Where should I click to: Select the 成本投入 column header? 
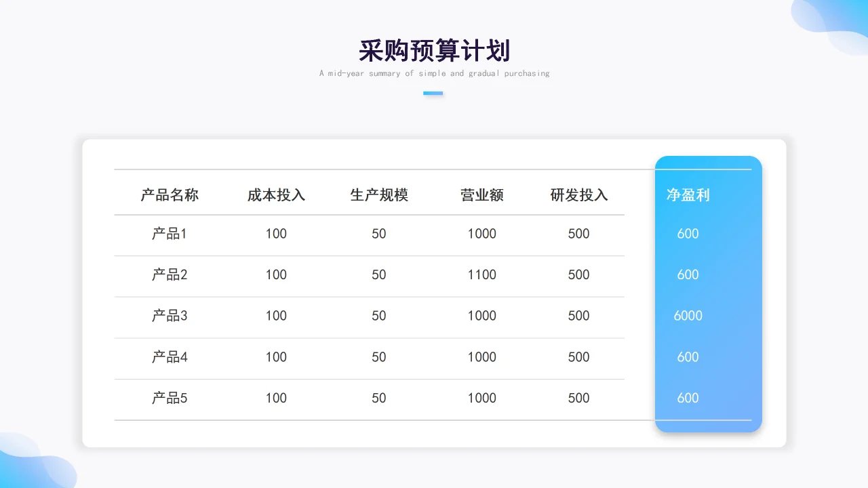click(276, 195)
